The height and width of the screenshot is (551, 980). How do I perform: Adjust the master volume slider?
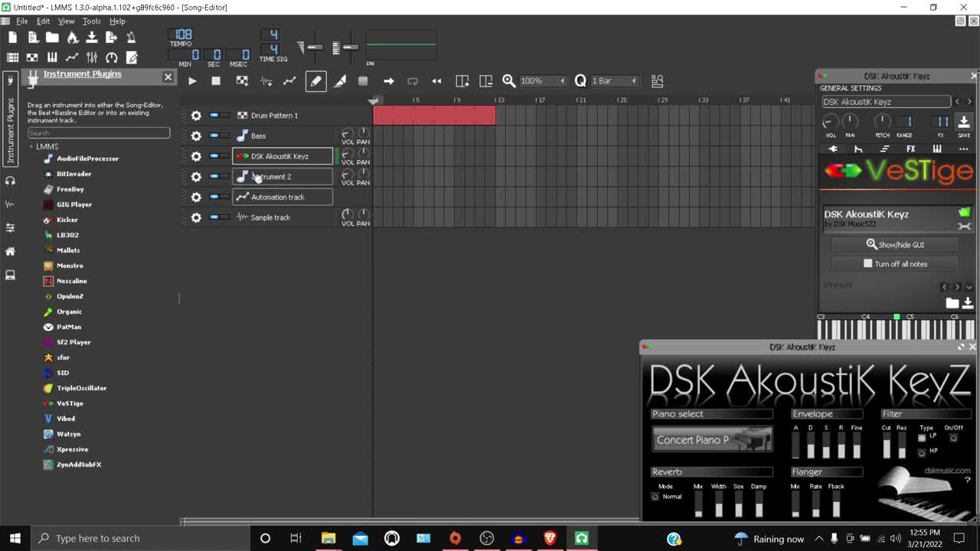314,47
